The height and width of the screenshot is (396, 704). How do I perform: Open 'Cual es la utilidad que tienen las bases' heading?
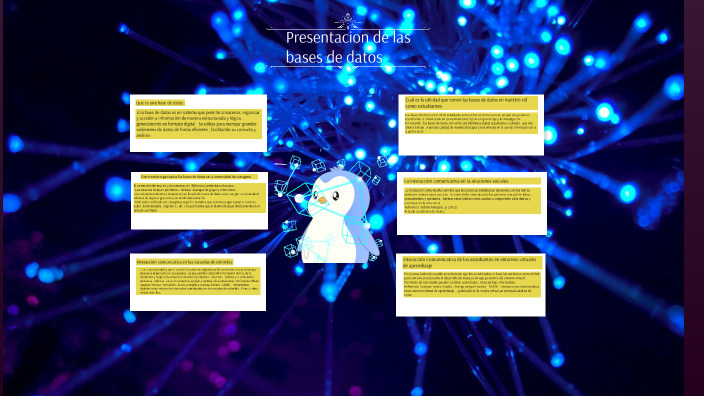471,103
